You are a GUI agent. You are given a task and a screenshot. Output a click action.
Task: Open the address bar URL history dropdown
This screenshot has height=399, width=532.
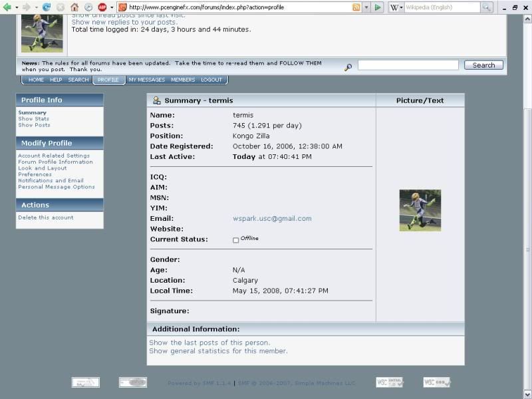pos(367,7)
